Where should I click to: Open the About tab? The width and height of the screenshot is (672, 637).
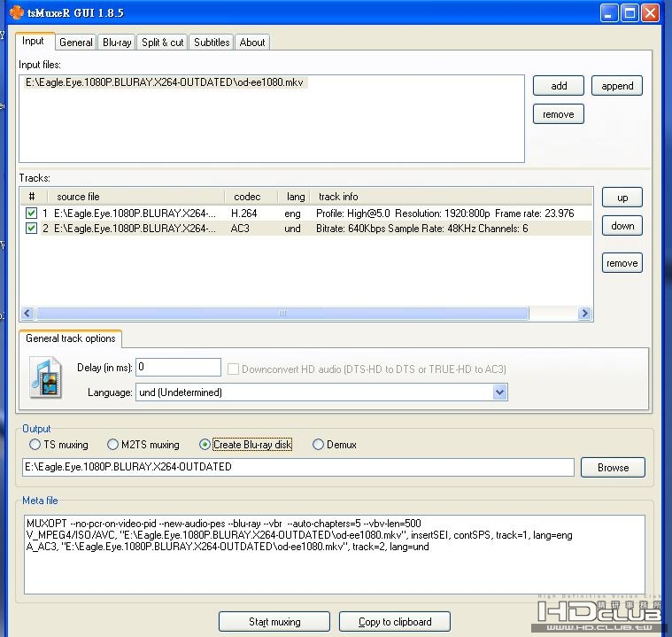click(252, 43)
